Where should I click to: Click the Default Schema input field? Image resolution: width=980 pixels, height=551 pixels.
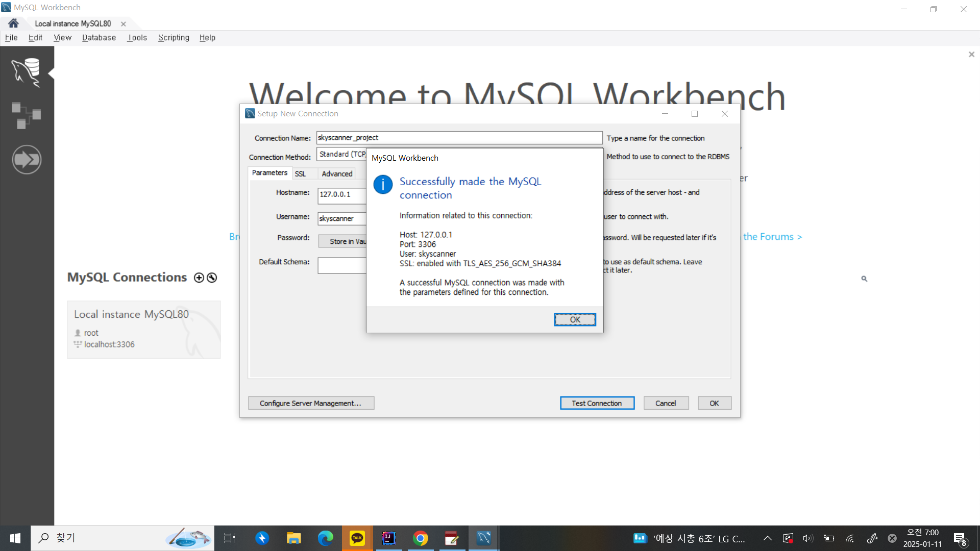pos(342,265)
